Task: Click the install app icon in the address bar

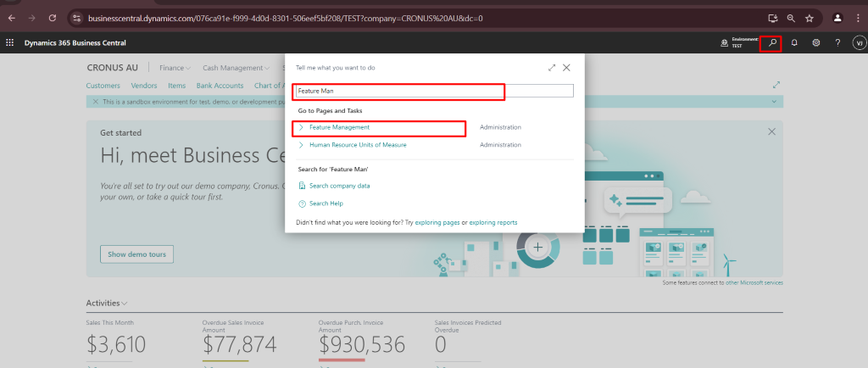Action: pyautogui.click(x=773, y=19)
